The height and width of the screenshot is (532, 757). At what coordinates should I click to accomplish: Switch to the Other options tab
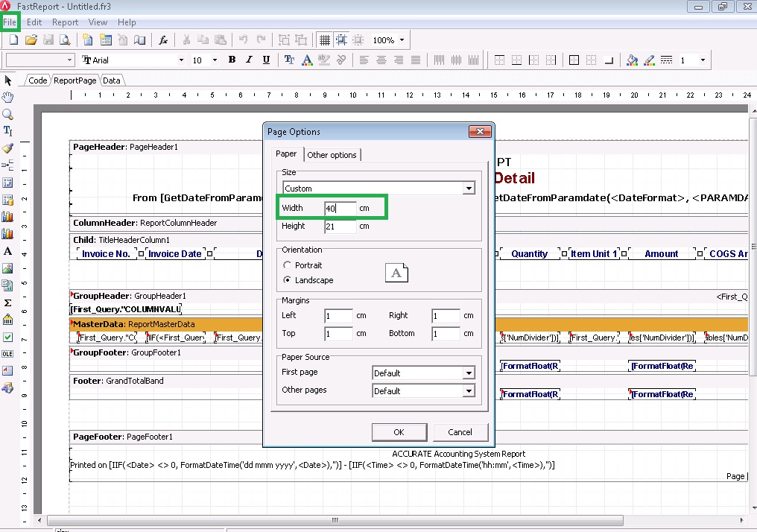click(332, 155)
